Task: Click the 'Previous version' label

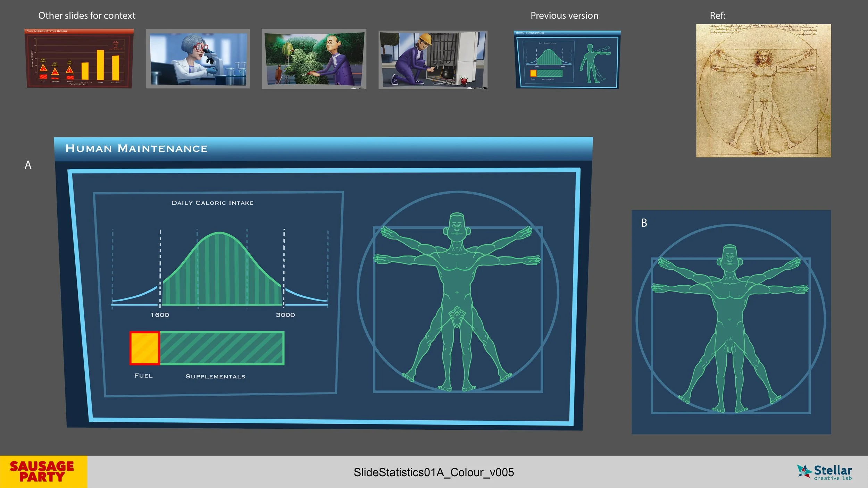Action: (x=564, y=16)
